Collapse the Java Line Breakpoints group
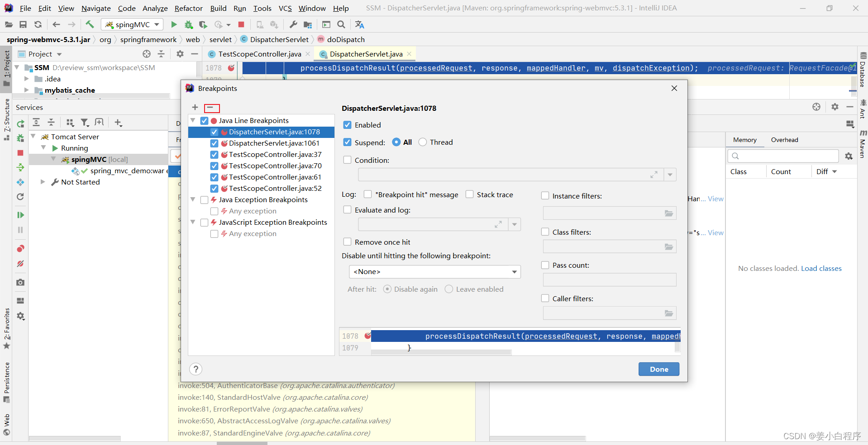This screenshot has width=868, height=445. [193, 120]
